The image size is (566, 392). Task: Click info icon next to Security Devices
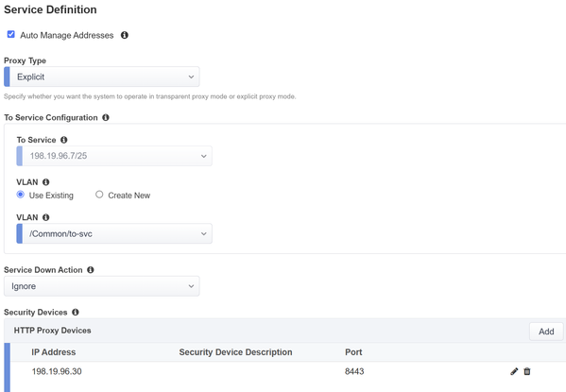tap(75, 312)
